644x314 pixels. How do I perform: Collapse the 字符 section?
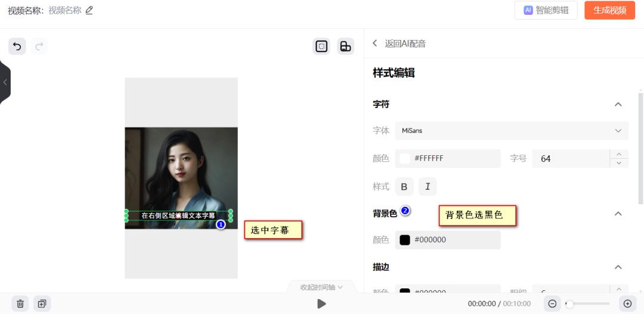[x=618, y=104]
